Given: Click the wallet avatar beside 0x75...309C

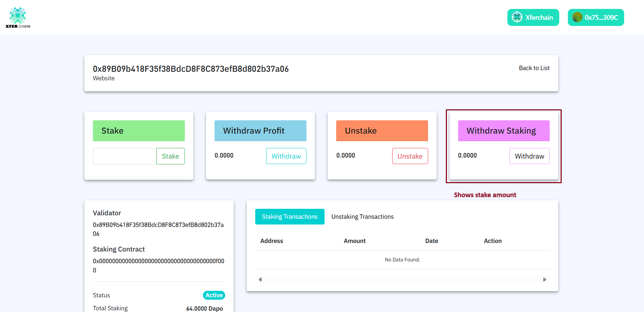Looking at the screenshot, I should (x=578, y=17).
